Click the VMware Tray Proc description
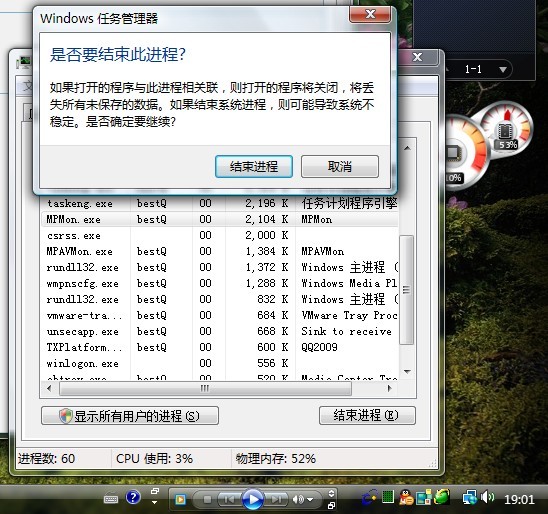548x514 pixels. point(349,316)
